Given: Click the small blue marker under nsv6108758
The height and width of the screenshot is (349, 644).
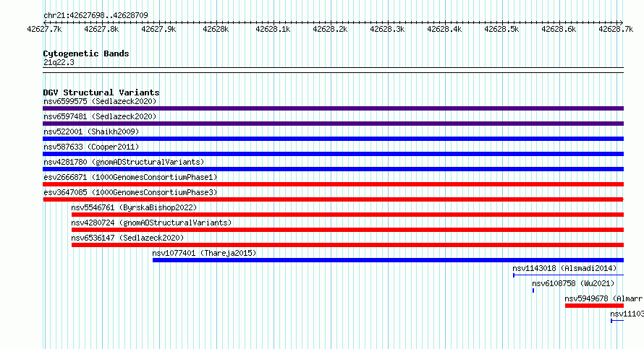Looking at the screenshot, I should (x=533, y=290).
